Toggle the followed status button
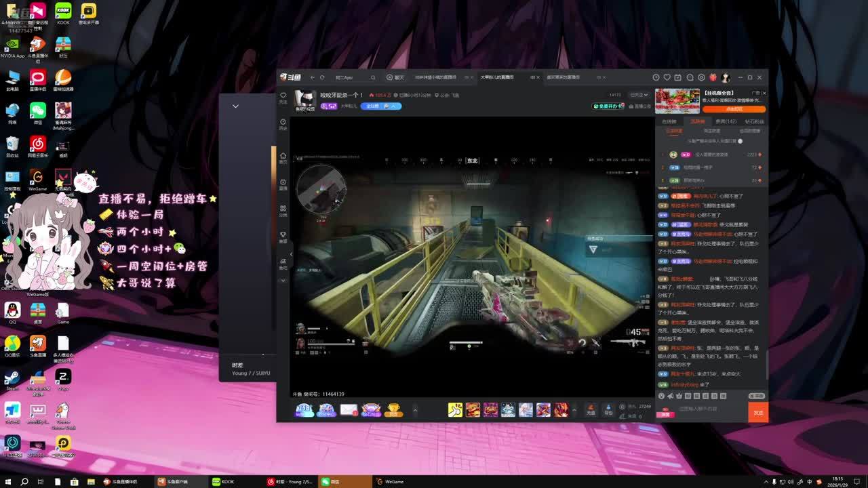The height and width of the screenshot is (488, 868). click(x=638, y=95)
